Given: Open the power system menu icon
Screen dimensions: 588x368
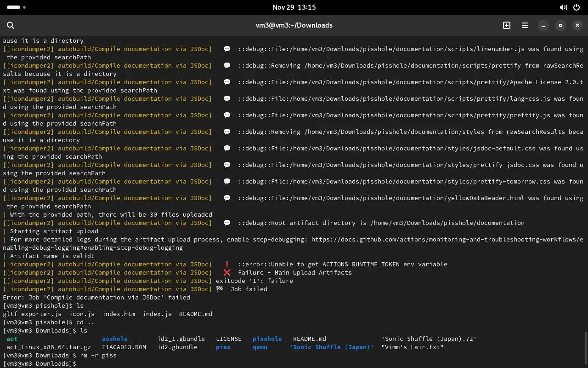Looking at the screenshot, I should click(577, 7).
